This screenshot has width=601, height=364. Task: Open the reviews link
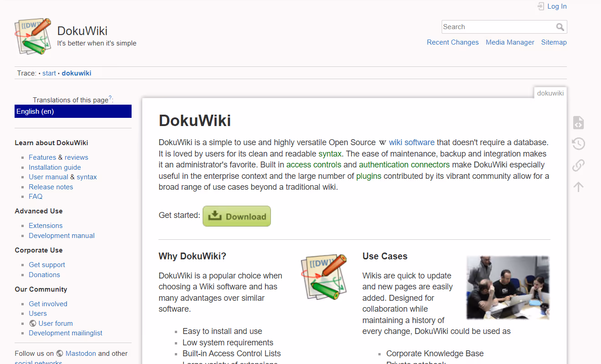(76, 157)
